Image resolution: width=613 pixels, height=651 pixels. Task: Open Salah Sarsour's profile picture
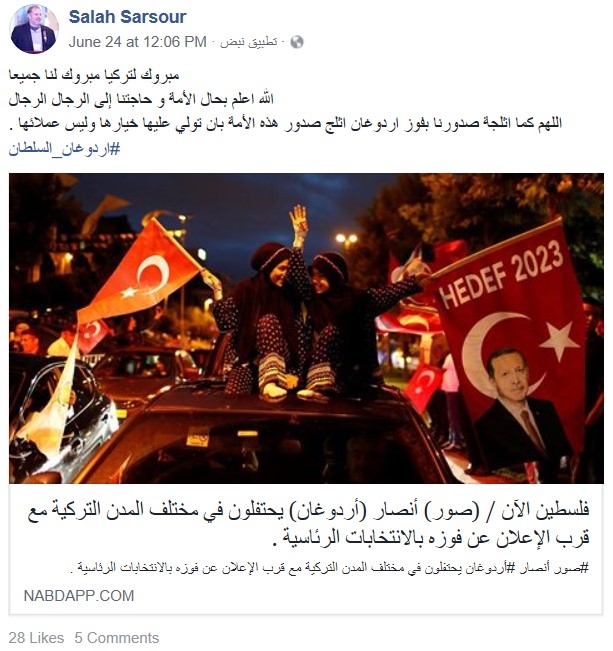[x=34, y=29]
